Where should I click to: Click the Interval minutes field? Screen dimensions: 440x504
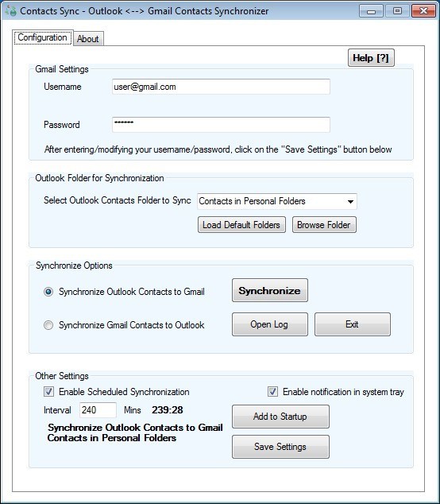click(x=98, y=410)
